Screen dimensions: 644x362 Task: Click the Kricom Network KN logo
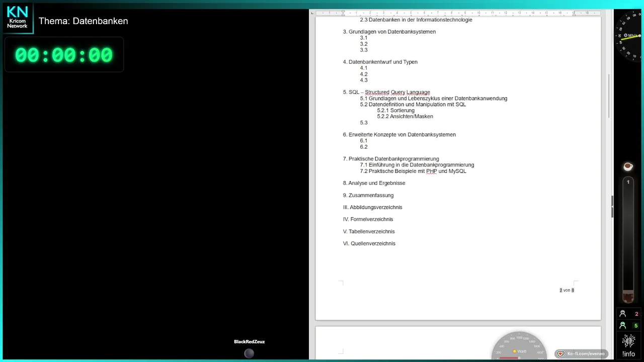18,18
